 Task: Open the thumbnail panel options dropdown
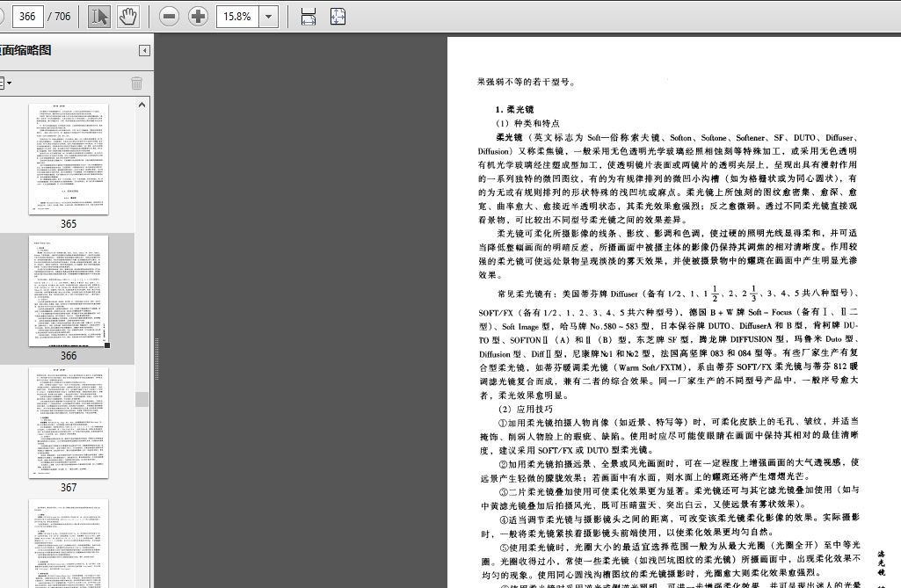click(5, 83)
